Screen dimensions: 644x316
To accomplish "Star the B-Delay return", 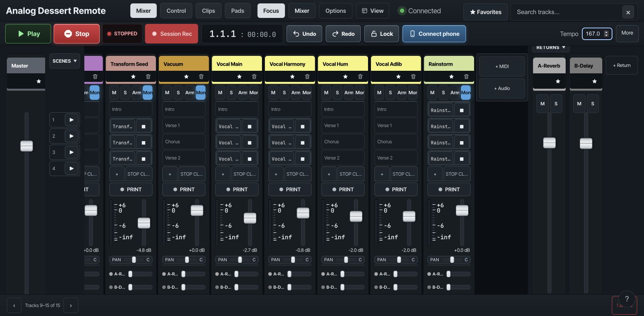I will 595,81.
